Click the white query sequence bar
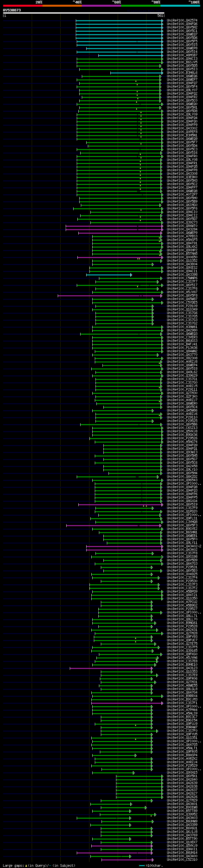 [84, 13]
